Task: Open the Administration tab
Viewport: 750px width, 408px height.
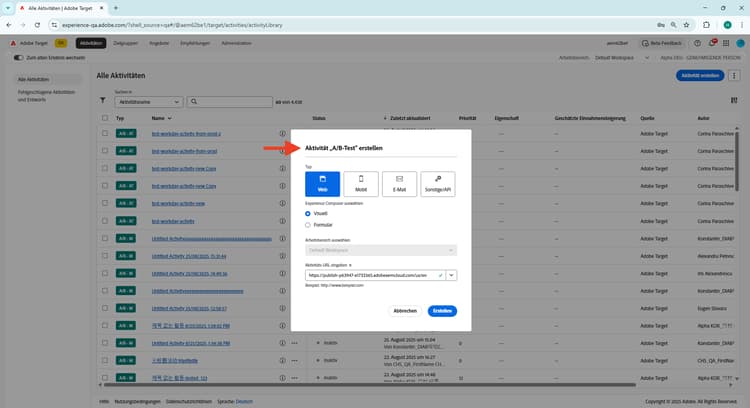Action: (236, 43)
